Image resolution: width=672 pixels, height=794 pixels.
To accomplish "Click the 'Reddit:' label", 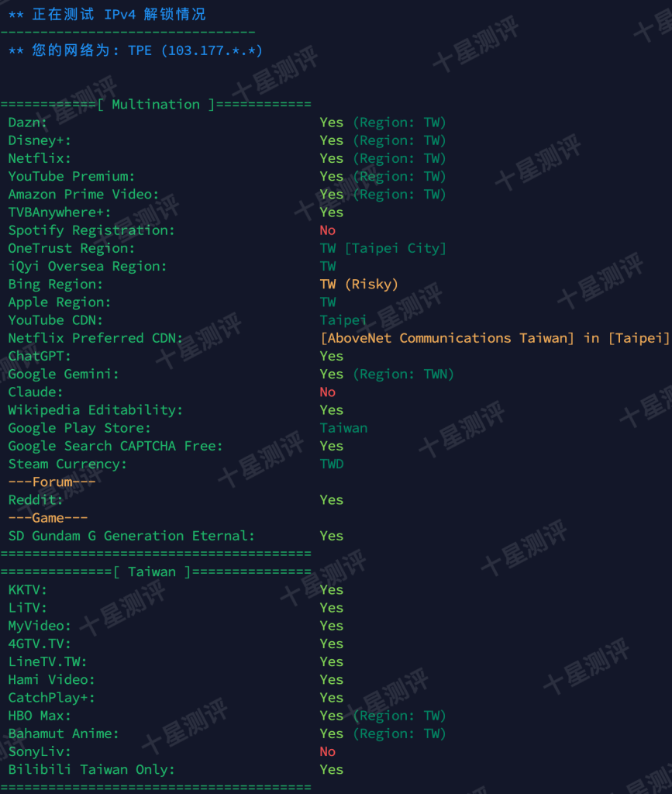I will point(36,500).
